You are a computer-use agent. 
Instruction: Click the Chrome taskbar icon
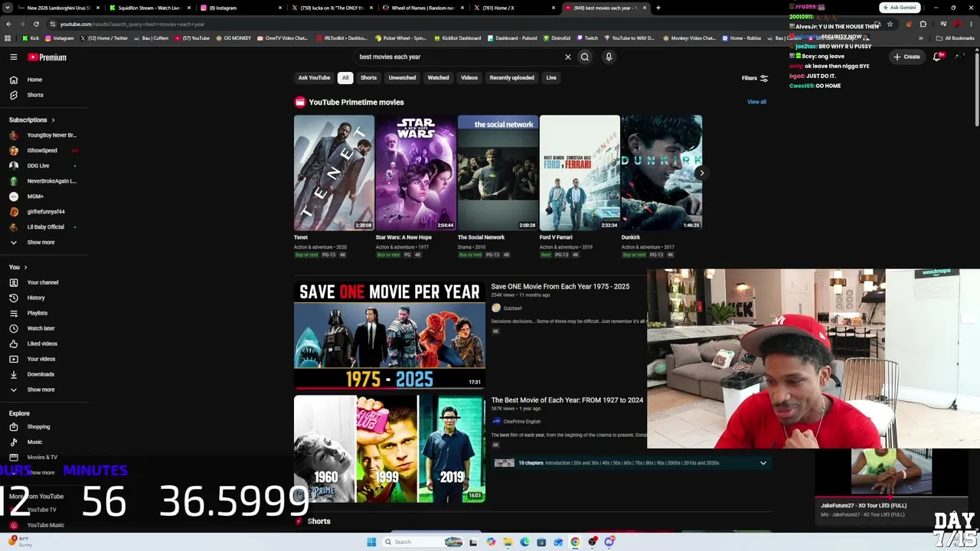pyautogui.click(x=575, y=542)
